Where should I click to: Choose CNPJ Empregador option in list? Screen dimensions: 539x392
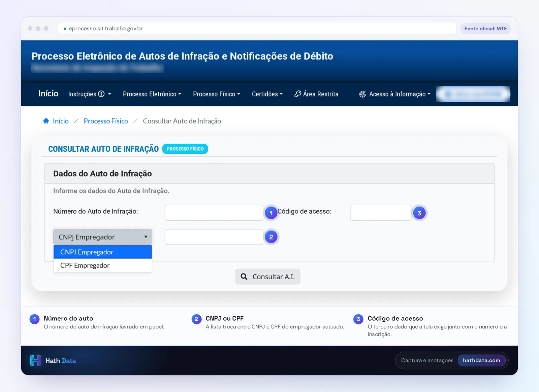click(x=103, y=252)
